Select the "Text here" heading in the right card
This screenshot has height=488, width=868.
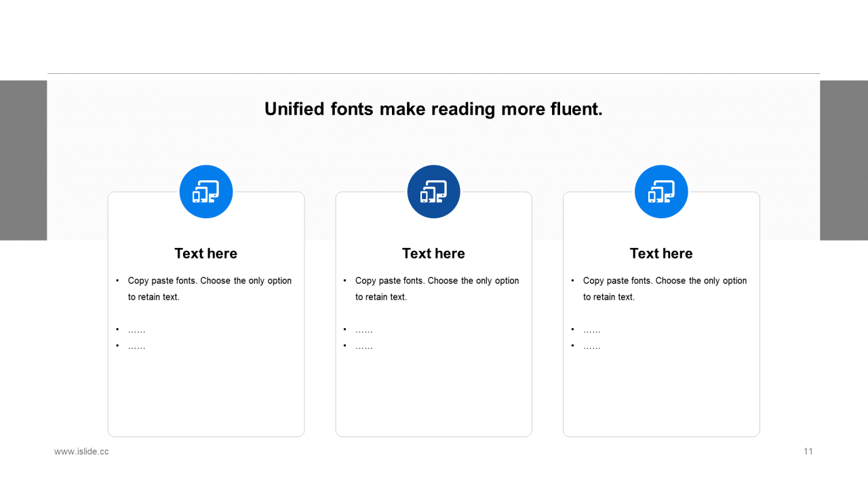coord(661,253)
